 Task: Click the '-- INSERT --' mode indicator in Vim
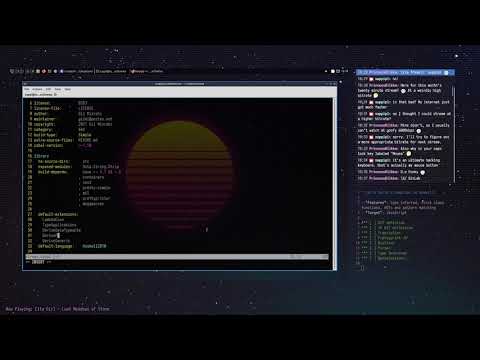point(39,262)
